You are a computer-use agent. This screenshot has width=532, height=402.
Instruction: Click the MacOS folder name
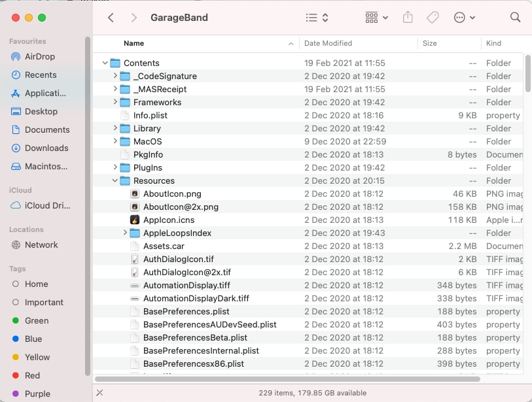click(148, 141)
